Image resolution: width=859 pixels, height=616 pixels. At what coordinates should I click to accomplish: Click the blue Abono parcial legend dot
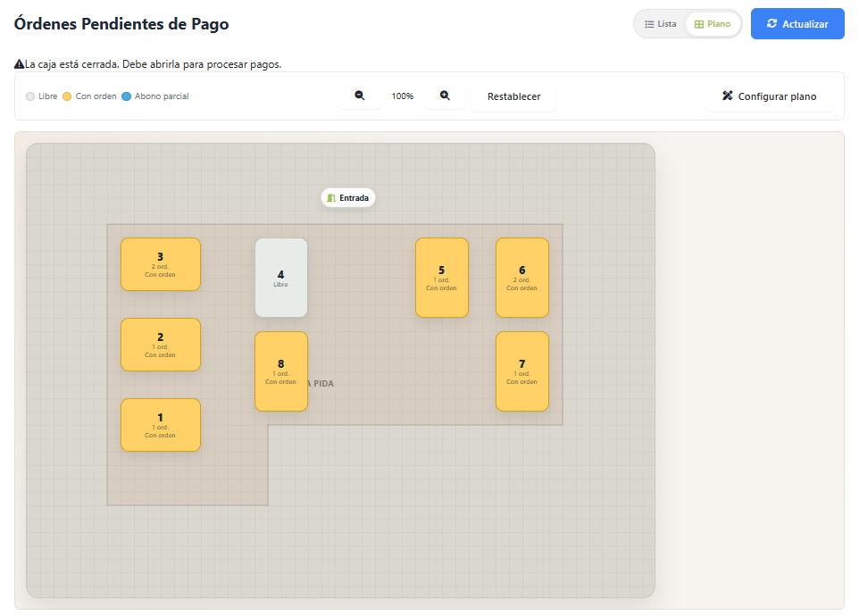click(126, 96)
